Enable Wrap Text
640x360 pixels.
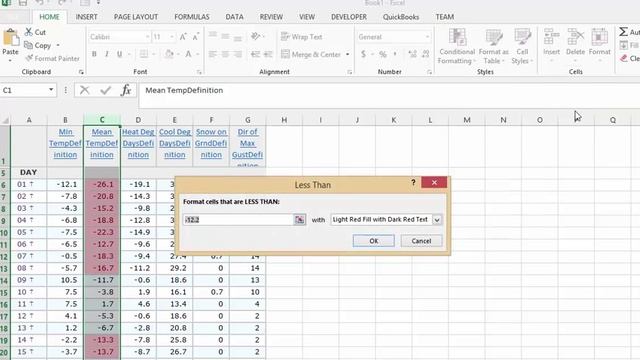pos(302,37)
